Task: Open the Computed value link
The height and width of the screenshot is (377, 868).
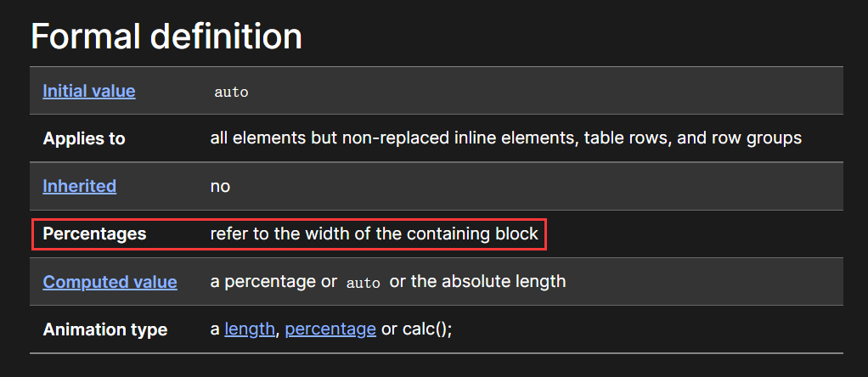Action: click(x=110, y=282)
